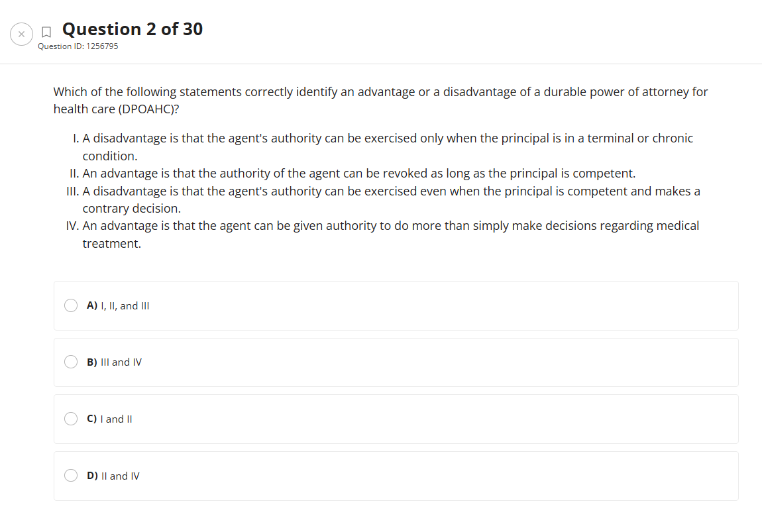This screenshot has height=532, width=762.
Task: Click statement I about terminal or chronic condition
Action: click(384, 138)
